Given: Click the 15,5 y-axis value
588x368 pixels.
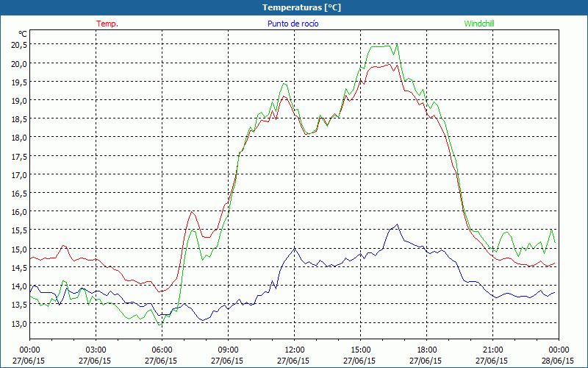Looking at the screenshot, I should (19, 230).
